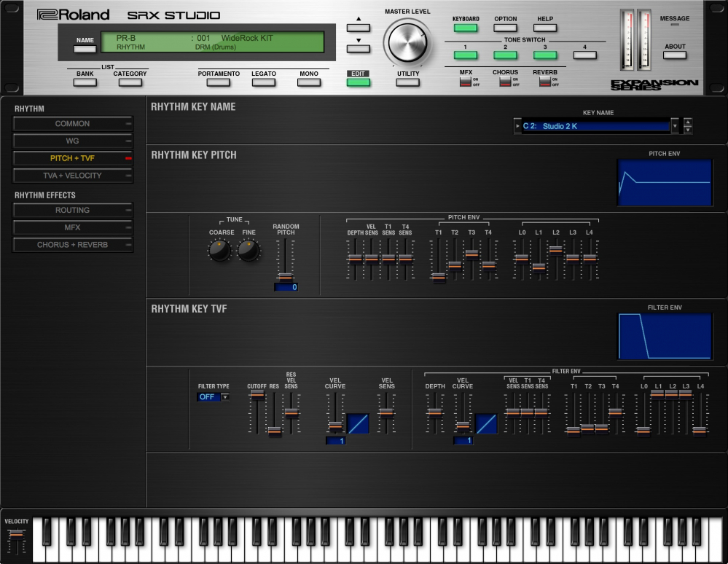728x564 pixels.
Task: Toggle the Reverb on/off switch
Action: [544, 82]
